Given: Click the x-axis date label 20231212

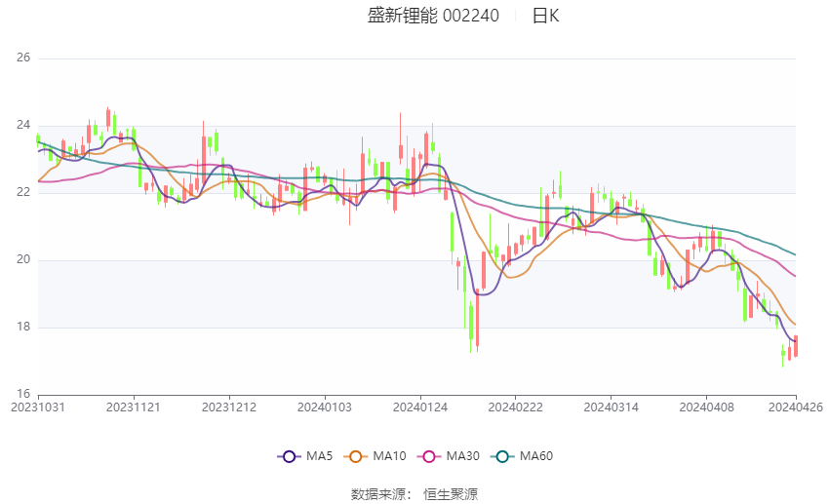Looking at the screenshot, I should point(229,407).
